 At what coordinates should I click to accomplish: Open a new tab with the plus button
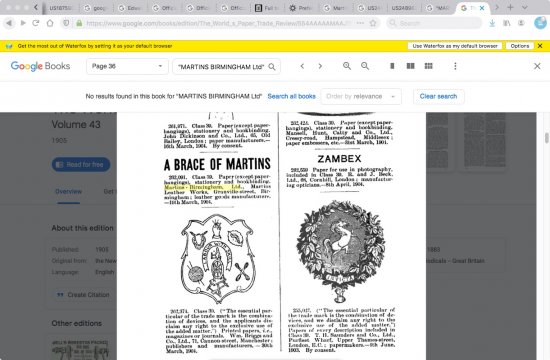(510, 7)
